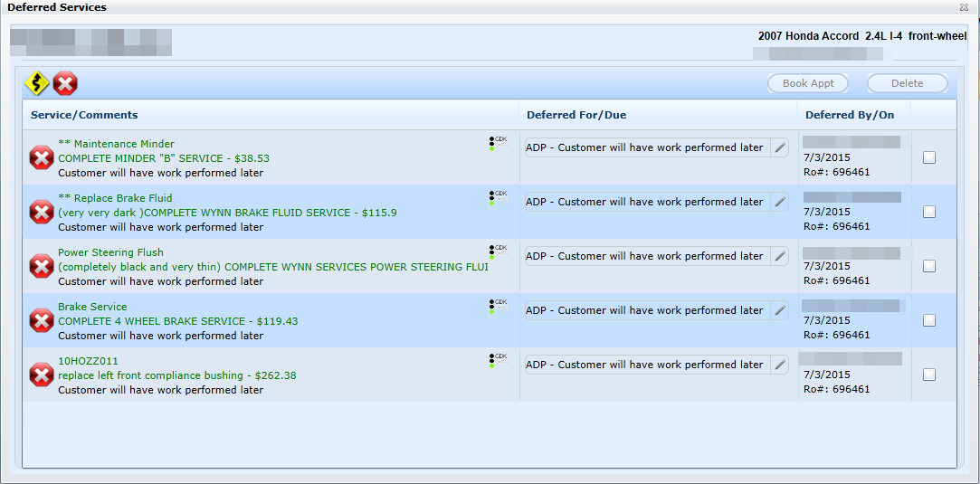Click the Service/Comments column header
Image resolution: width=980 pixels, height=484 pixels.
[x=84, y=115]
